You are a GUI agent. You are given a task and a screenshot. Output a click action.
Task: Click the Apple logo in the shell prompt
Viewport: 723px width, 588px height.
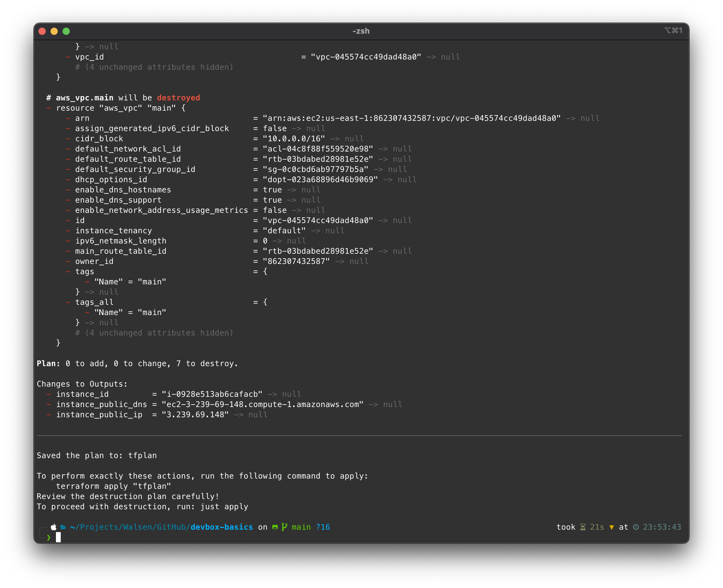click(x=54, y=527)
